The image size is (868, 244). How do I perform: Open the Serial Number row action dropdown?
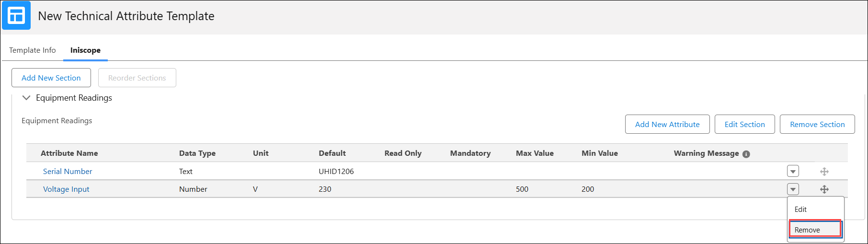pyautogui.click(x=793, y=172)
